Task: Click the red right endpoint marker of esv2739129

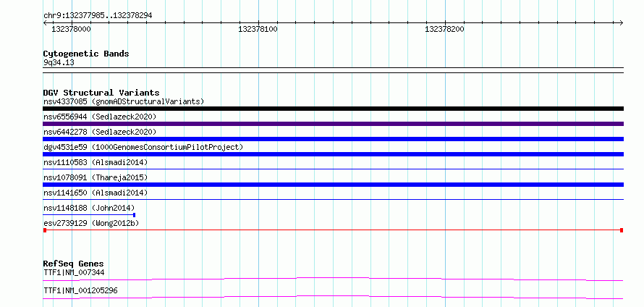Action: (622, 230)
